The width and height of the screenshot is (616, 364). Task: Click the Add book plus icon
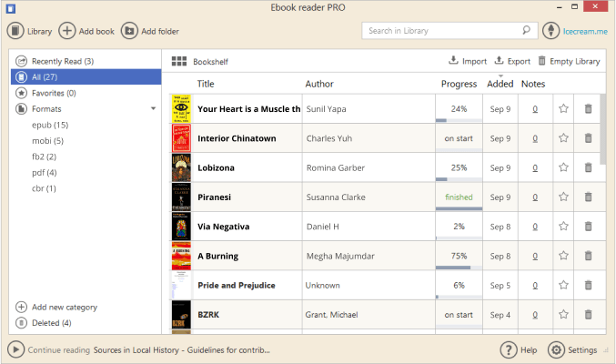coord(67,31)
